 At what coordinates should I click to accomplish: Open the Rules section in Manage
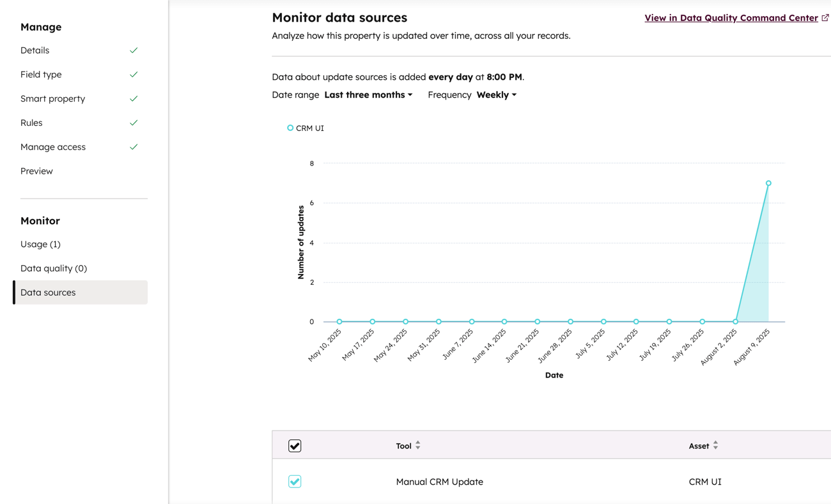point(31,123)
